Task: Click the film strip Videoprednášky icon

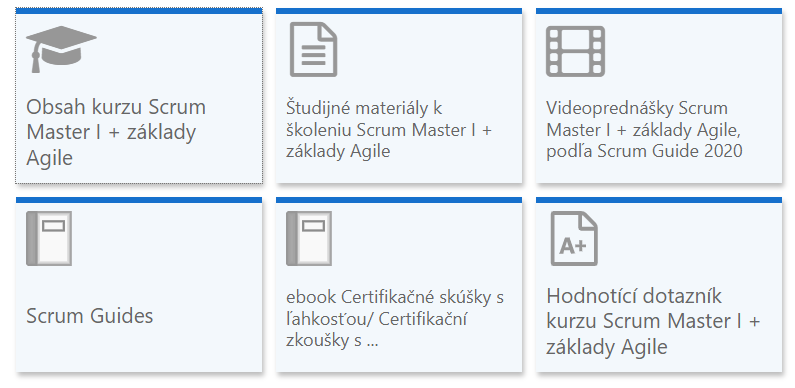Action: click(x=575, y=51)
